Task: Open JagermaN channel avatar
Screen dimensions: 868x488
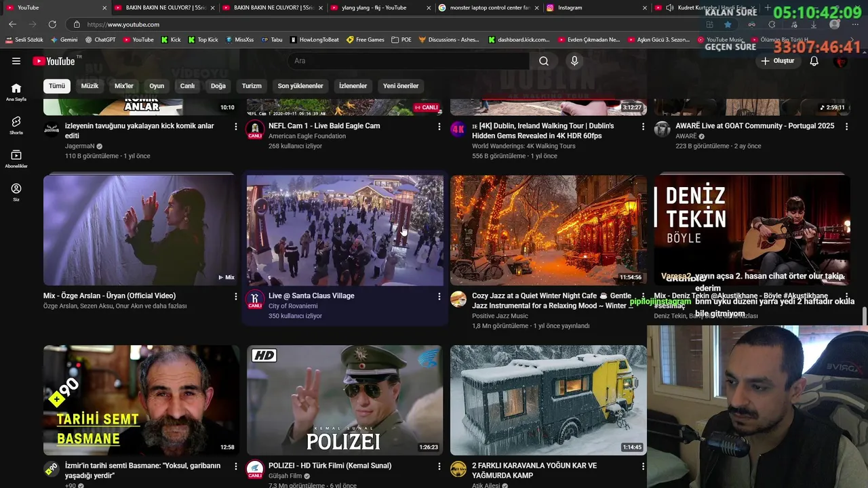Action: coord(52,130)
